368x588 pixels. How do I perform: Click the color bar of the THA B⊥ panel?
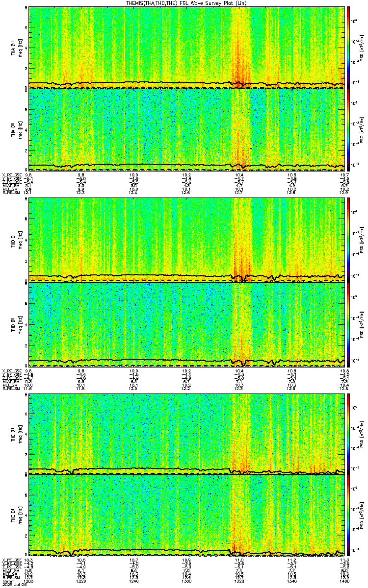(349, 47)
